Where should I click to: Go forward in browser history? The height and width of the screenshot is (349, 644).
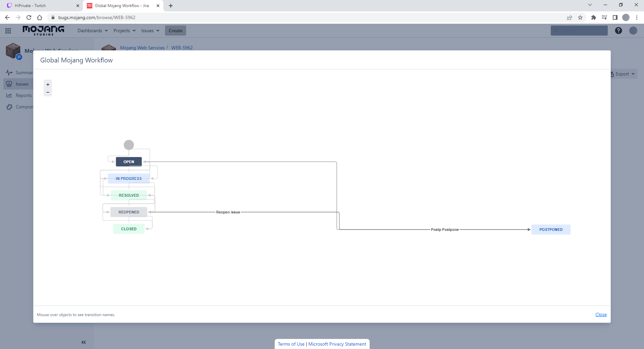(18, 17)
